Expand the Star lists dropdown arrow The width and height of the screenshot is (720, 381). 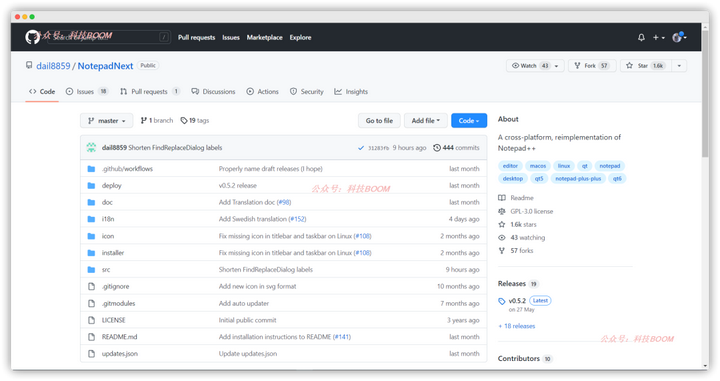679,66
